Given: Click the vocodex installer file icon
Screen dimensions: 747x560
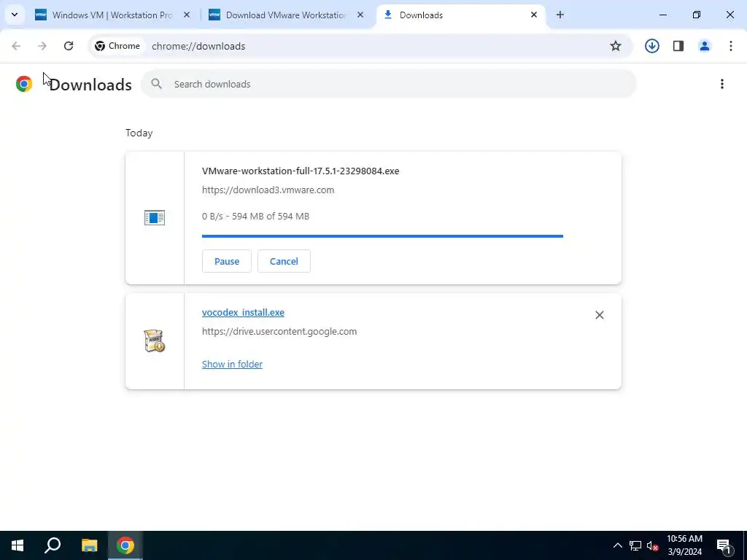Looking at the screenshot, I should coord(155,341).
